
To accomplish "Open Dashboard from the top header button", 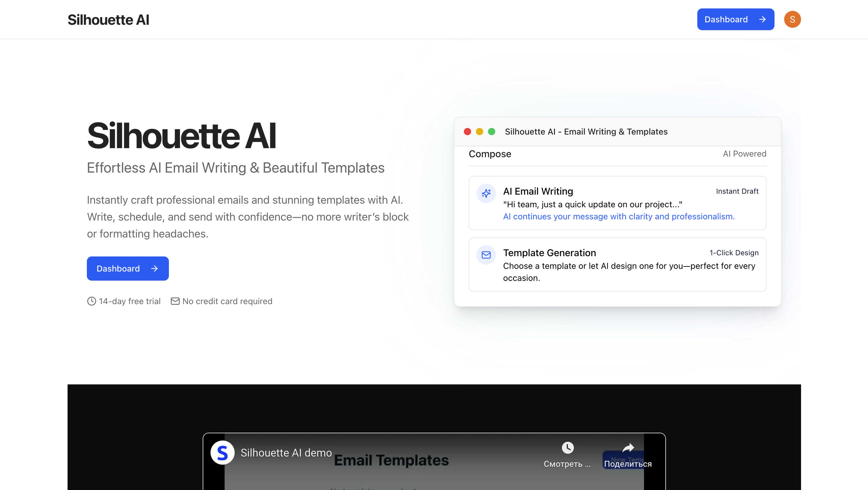I will (735, 19).
